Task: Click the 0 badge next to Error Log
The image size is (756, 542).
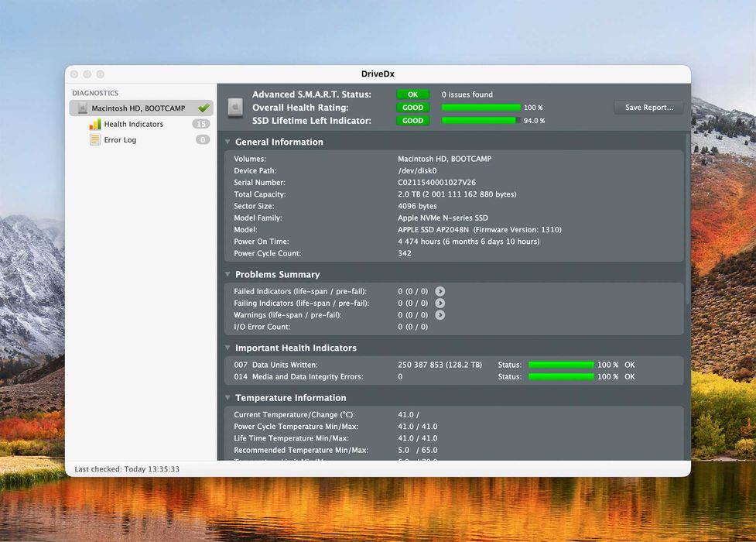Action: coord(203,139)
